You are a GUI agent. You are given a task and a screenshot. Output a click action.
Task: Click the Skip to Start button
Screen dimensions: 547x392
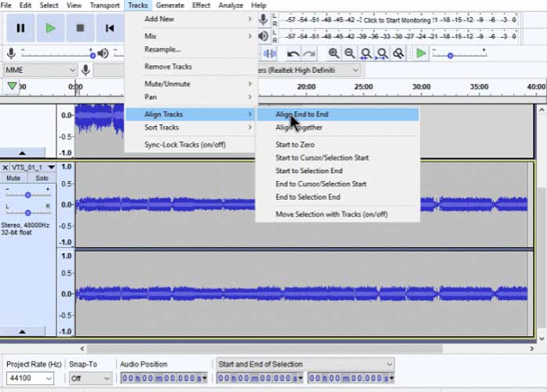click(x=109, y=29)
